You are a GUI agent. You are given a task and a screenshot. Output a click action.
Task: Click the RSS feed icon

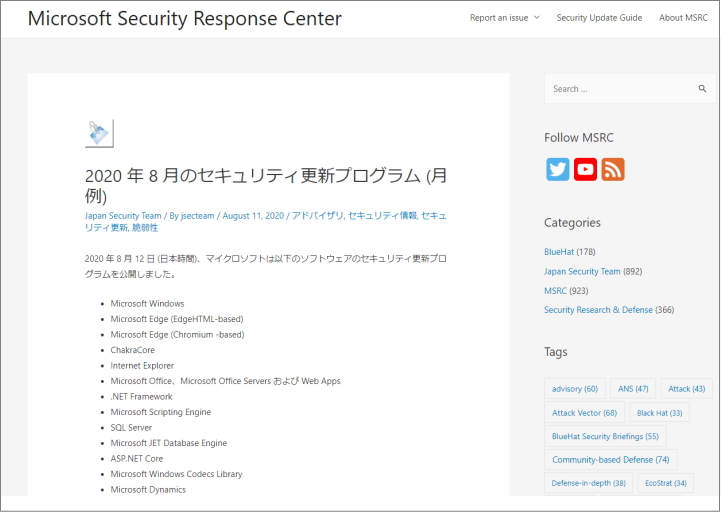click(613, 169)
